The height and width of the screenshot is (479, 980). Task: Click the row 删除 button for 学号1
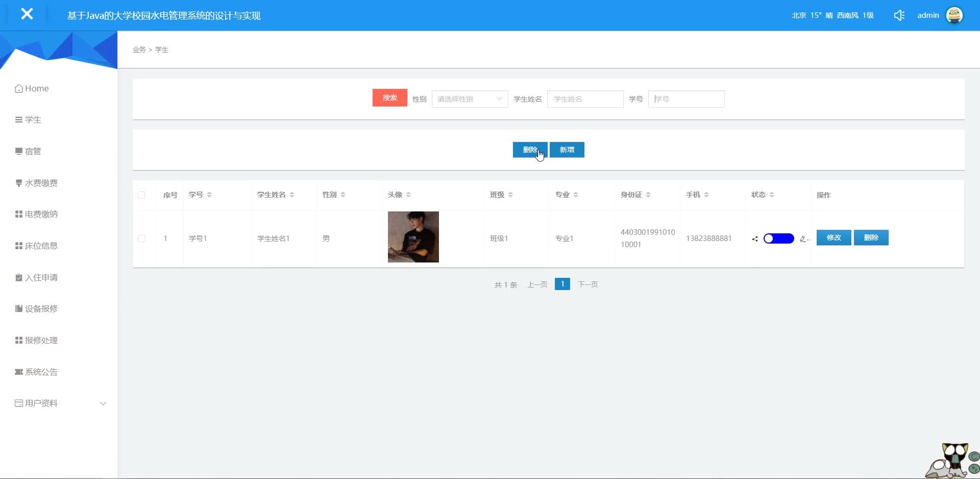point(871,237)
